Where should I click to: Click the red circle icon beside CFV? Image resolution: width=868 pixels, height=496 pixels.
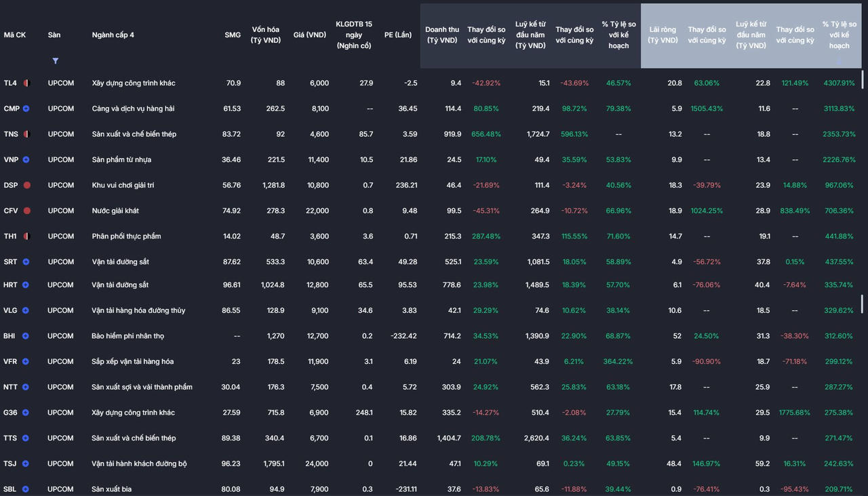[27, 211]
